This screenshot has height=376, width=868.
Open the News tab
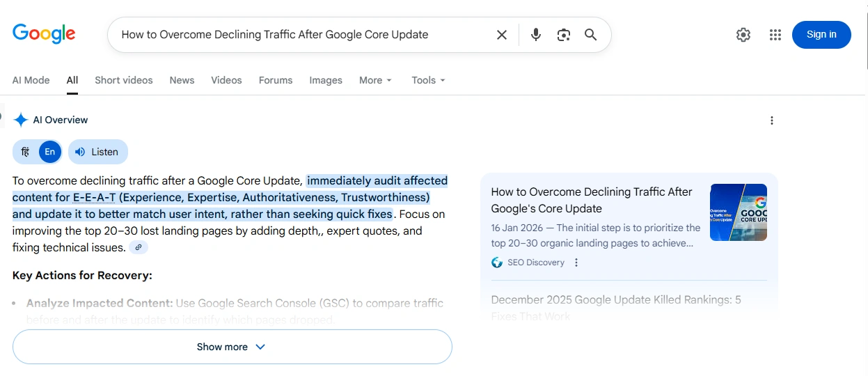pos(182,80)
